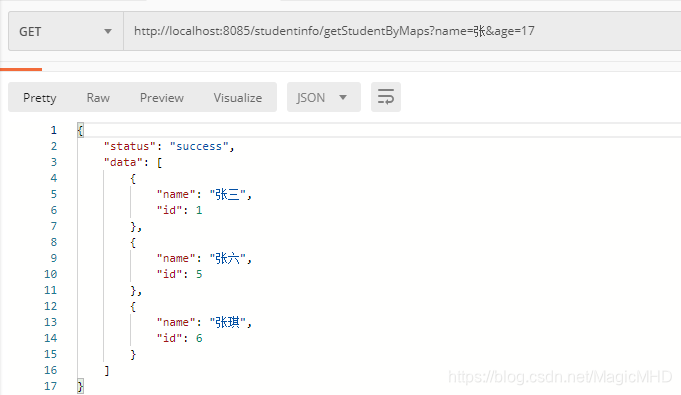Image resolution: width=681 pixels, height=395 pixels.
Task: Open the GET method dropdown
Action: click(x=66, y=31)
